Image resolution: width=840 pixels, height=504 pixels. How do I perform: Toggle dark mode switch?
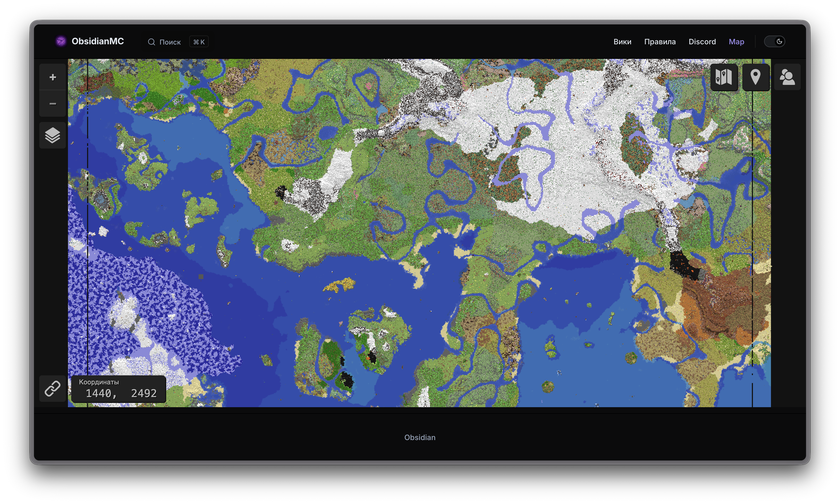point(774,41)
